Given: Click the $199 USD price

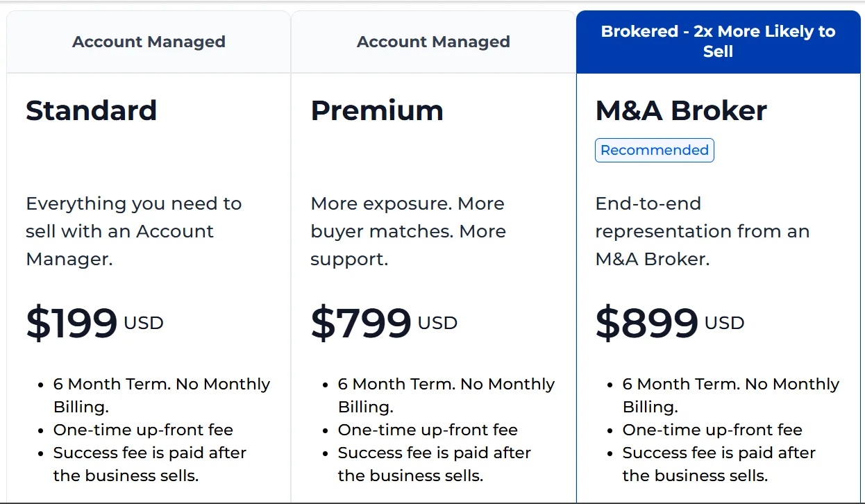Looking at the screenshot, I should [94, 323].
